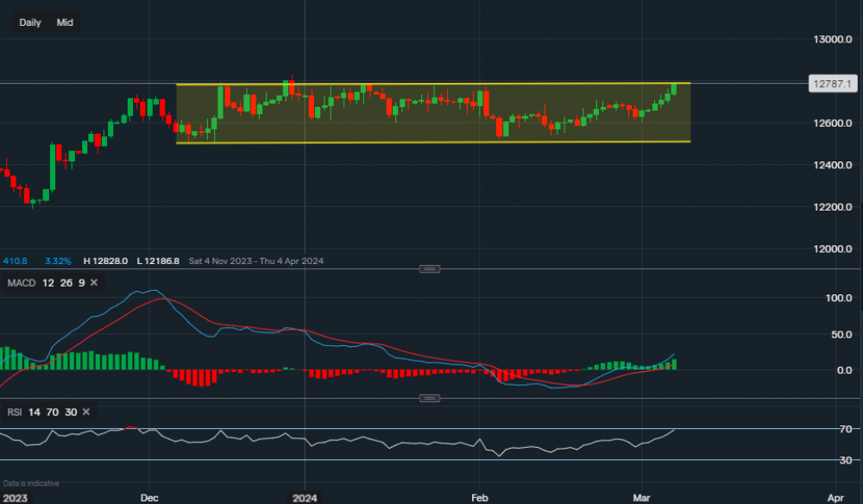The image size is (863, 504).
Task: Click the RSI indicator name label
Action: [x=15, y=413]
